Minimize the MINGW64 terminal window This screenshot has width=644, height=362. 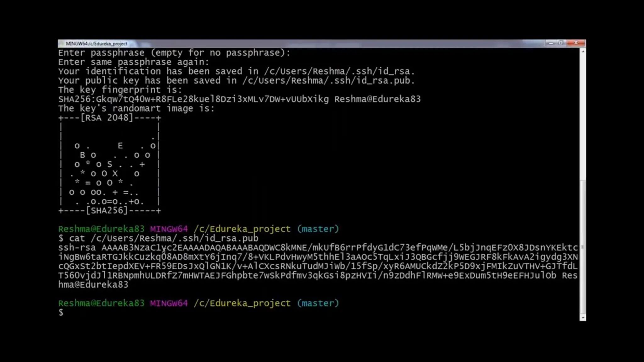coord(551,43)
